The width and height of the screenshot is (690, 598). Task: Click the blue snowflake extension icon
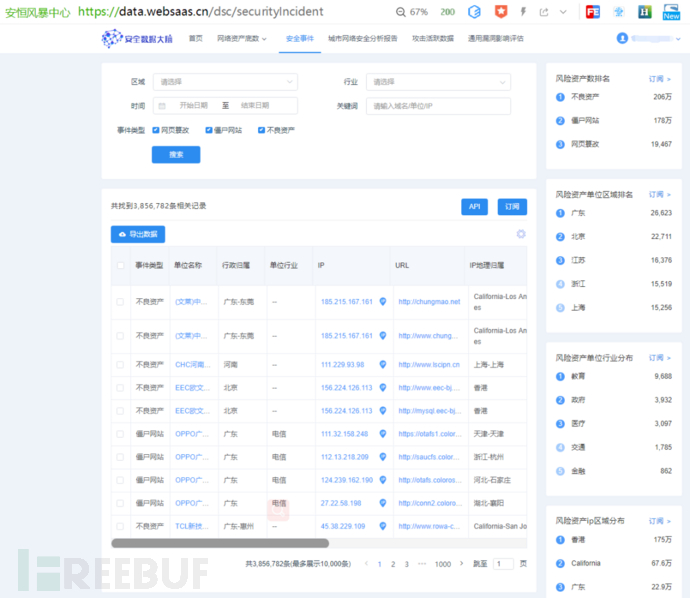(619, 12)
